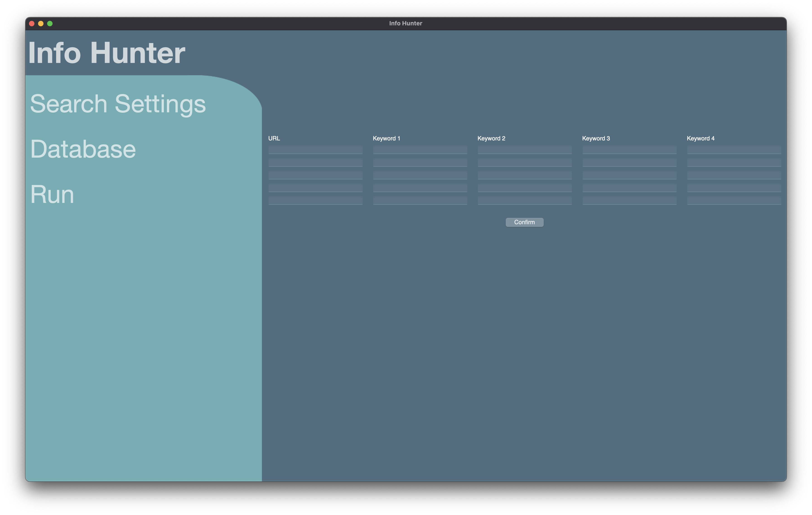The image size is (812, 515).
Task: Click the third Keyword 4 input field
Action: click(x=734, y=176)
